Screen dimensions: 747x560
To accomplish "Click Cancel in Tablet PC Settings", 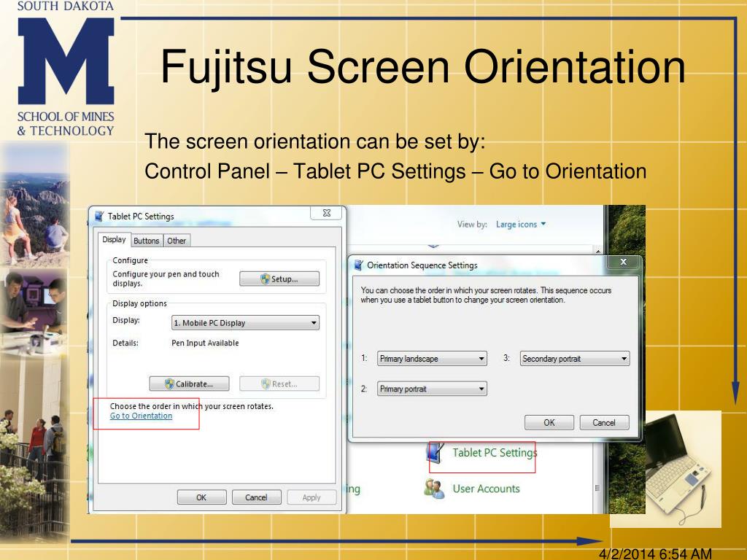I will [x=256, y=497].
